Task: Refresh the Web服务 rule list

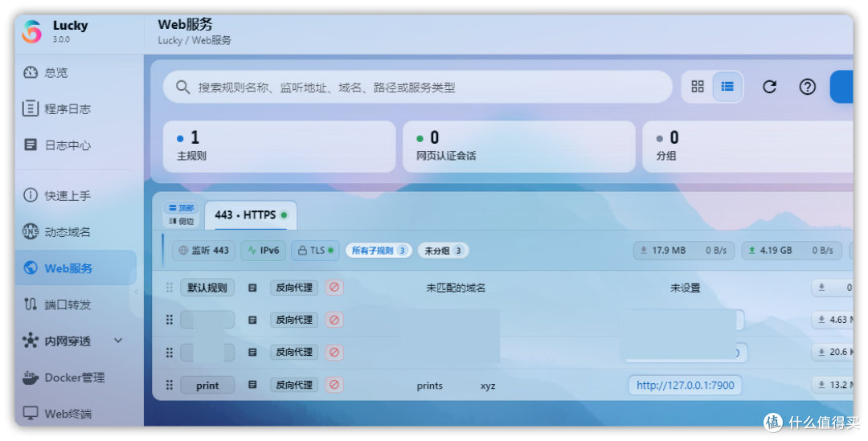Action: (x=769, y=87)
